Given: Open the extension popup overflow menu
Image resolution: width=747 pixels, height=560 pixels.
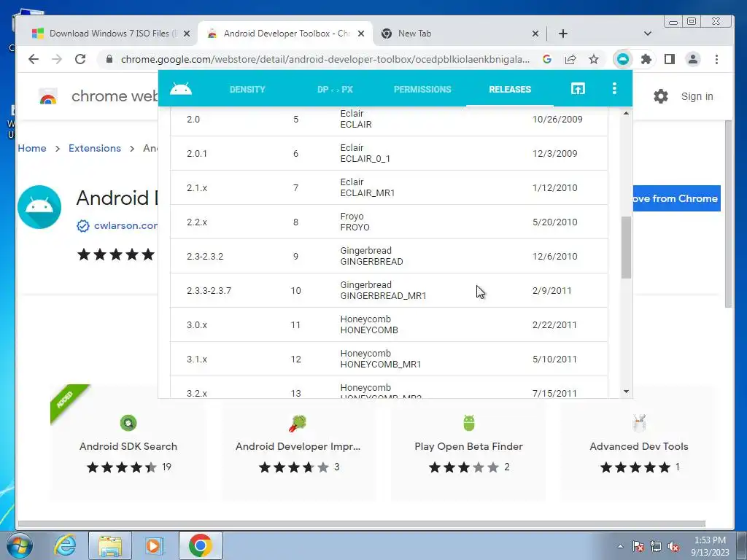Looking at the screenshot, I should pos(614,88).
